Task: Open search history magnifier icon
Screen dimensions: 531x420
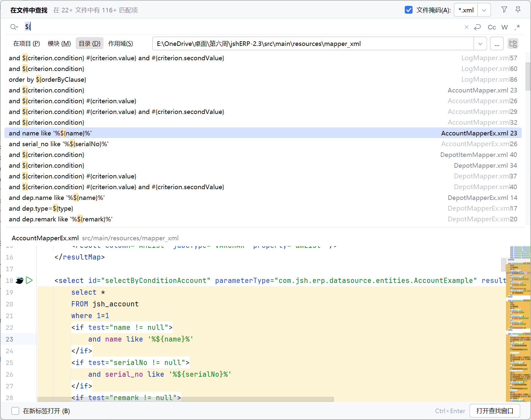Action: point(14,27)
